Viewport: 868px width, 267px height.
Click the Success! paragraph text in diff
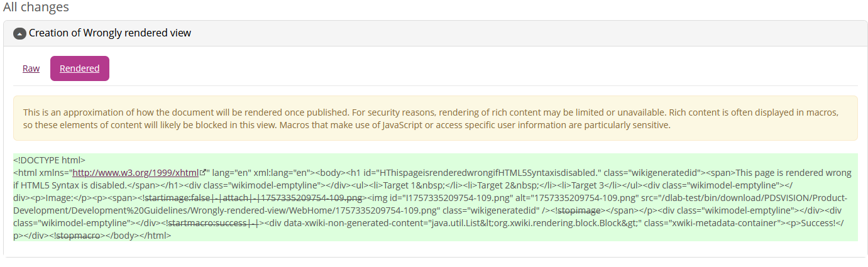click(x=823, y=223)
